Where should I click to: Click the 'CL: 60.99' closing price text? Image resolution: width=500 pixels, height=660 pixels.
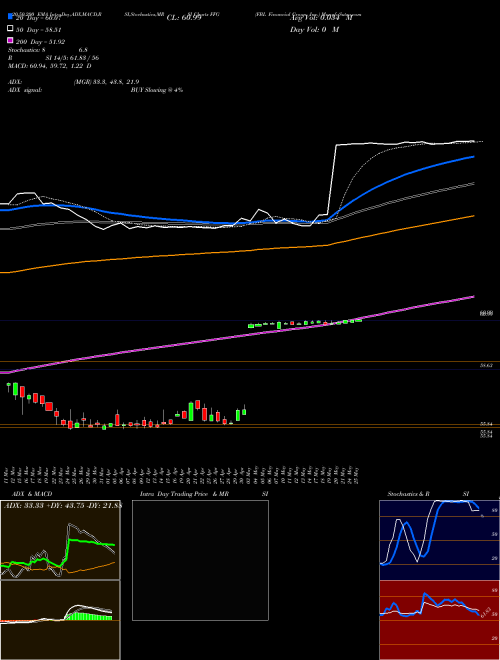pyautogui.click(x=184, y=18)
